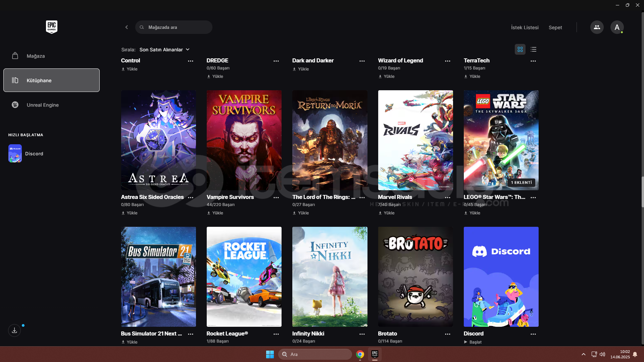The height and width of the screenshot is (362, 644).
Task: Open the Return to Moria cover art
Action: coord(330,140)
